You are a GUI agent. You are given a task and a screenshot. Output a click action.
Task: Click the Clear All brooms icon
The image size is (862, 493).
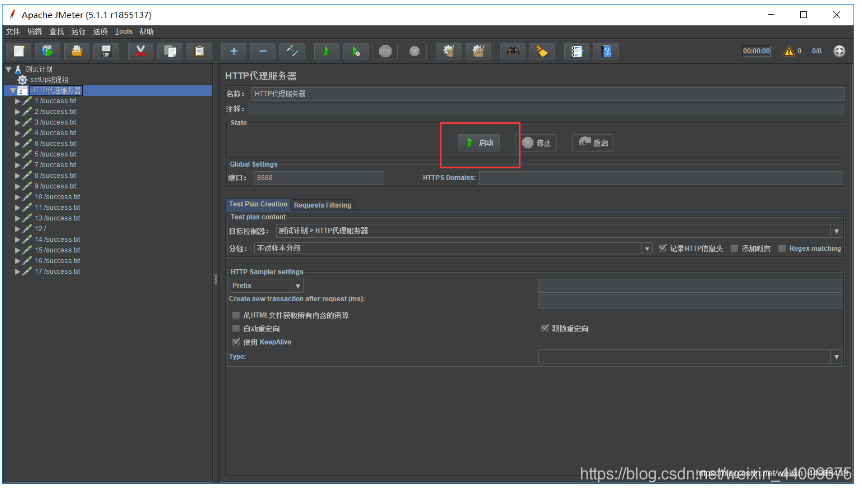coord(478,51)
